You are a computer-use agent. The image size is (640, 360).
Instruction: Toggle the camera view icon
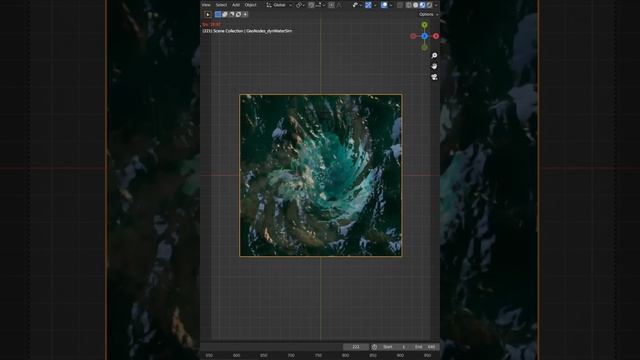coord(434,77)
